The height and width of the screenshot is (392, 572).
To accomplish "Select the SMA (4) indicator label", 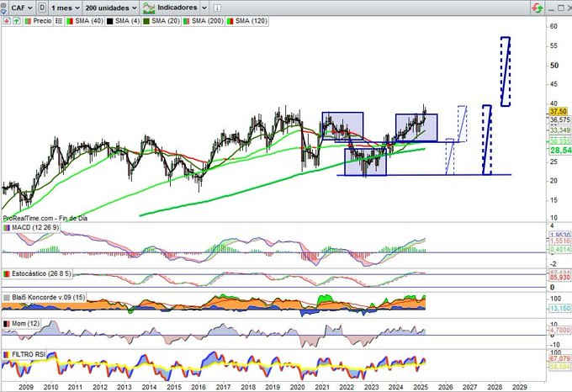I will click(127, 21).
